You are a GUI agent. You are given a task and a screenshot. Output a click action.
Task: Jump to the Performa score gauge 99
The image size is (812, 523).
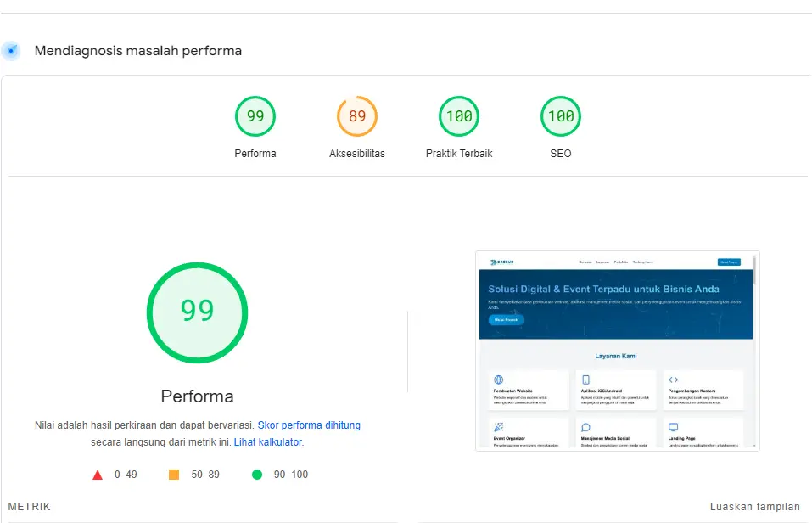255,117
